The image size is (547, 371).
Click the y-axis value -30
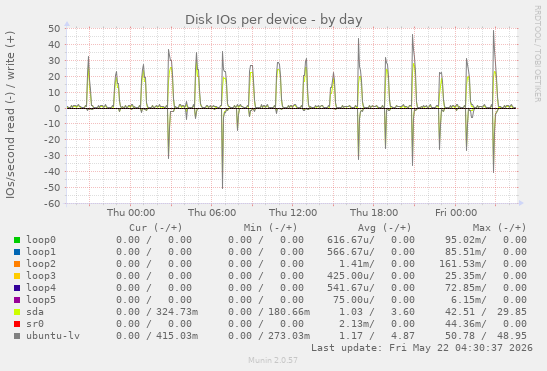point(52,156)
